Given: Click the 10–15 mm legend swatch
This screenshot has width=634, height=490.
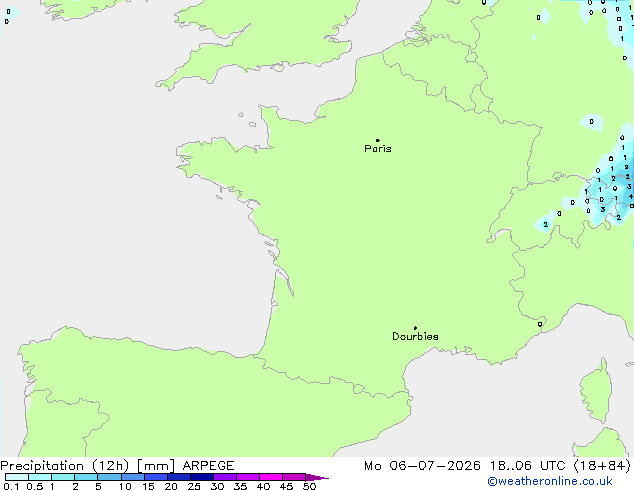Looking at the screenshot, I should [x=133, y=477].
